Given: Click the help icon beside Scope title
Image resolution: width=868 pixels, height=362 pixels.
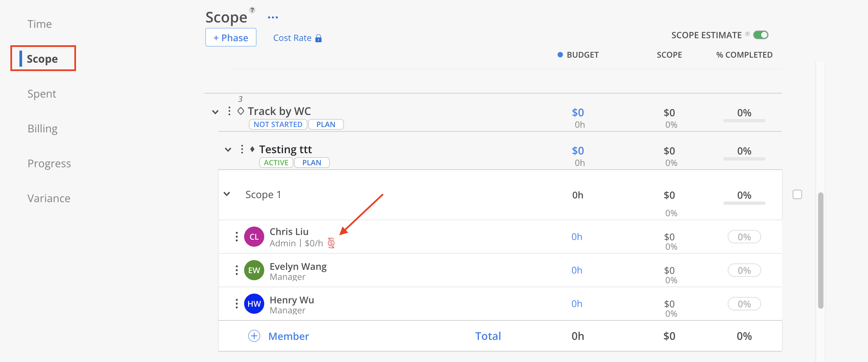Looking at the screenshot, I should click(252, 10).
